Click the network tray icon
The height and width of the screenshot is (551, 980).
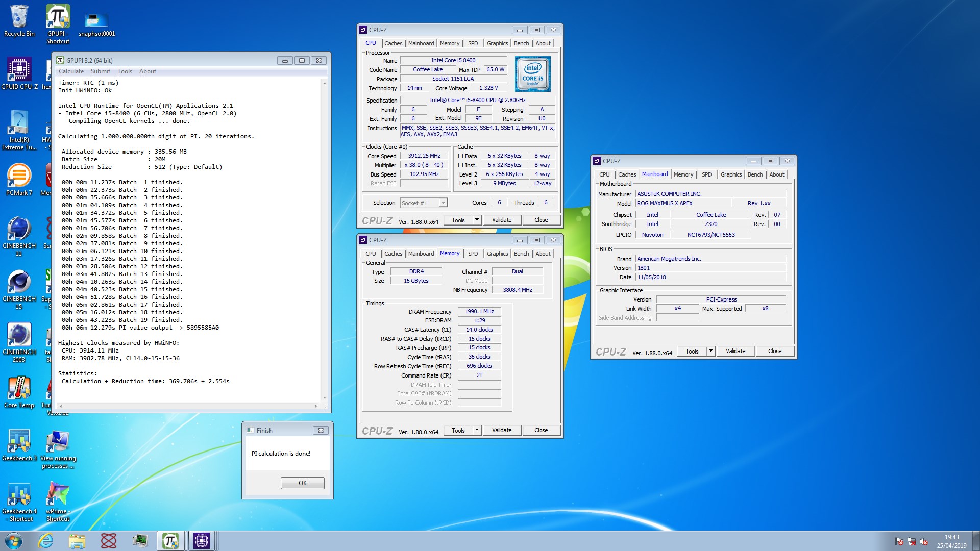pos(912,542)
